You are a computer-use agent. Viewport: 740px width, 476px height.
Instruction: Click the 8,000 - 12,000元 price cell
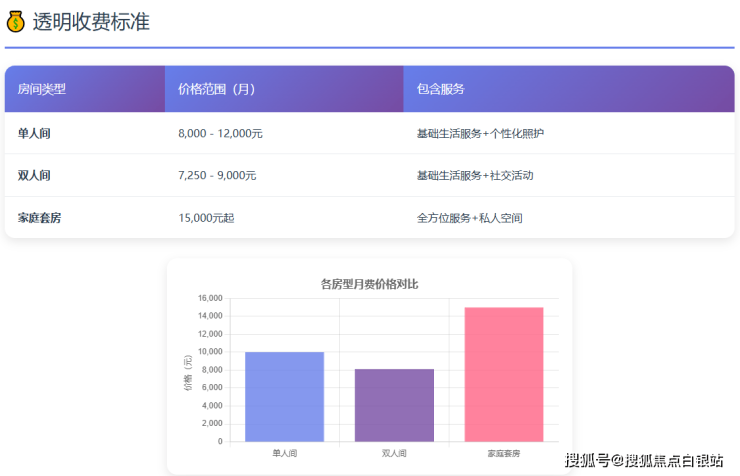(220, 133)
